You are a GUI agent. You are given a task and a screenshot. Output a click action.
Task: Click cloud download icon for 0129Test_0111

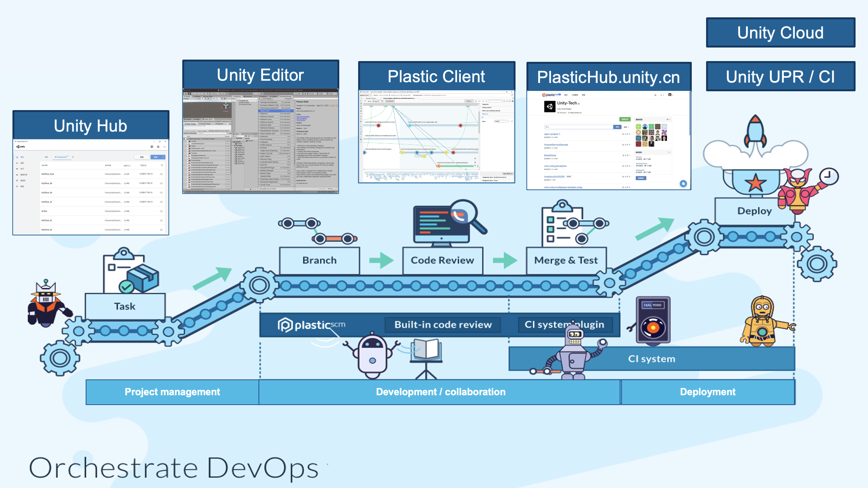(162, 174)
